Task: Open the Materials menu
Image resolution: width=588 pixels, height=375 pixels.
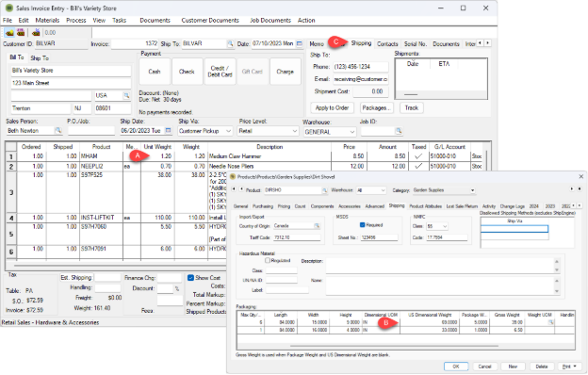Action: 47,20
